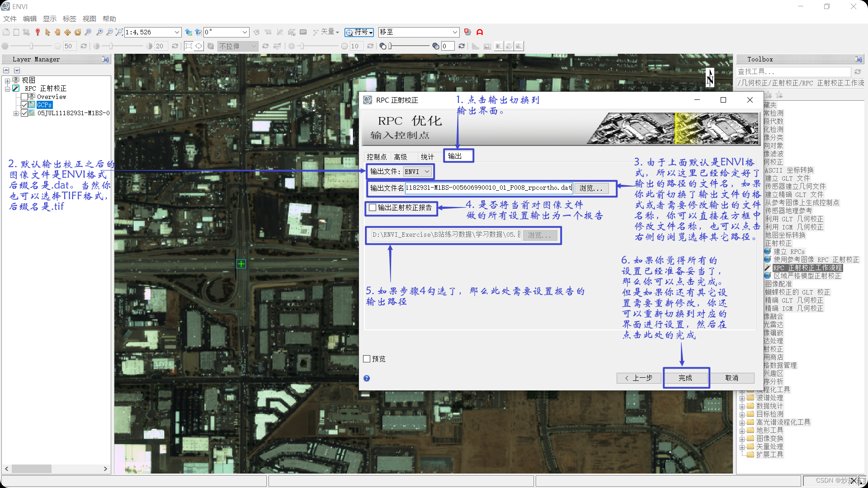This screenshot has height=488, width=868.
Task: Click 浏览 next to the output filename
Action: [x=591, y=188]
